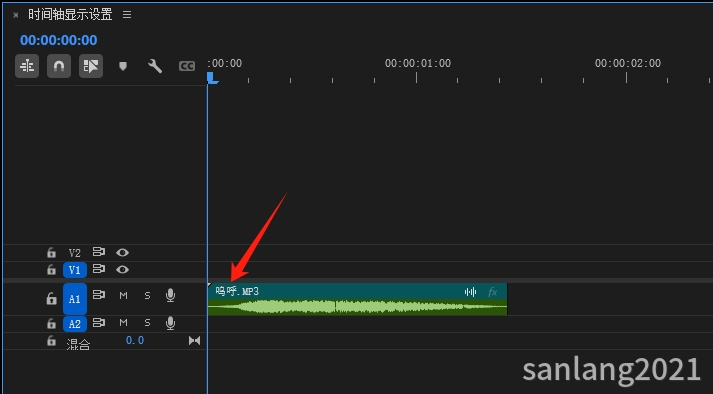
Task: Open the panel menu beside 时间轴显示设置
Action: point(127,15)
